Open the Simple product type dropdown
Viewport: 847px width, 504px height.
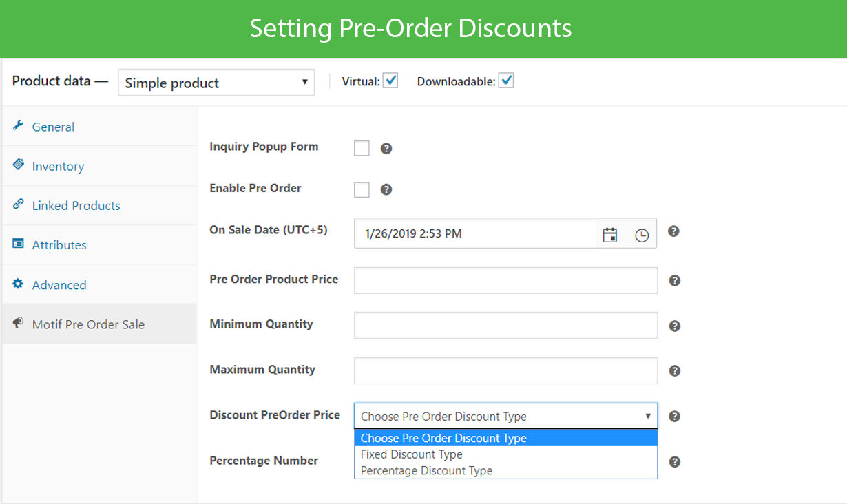click(216, 82)
